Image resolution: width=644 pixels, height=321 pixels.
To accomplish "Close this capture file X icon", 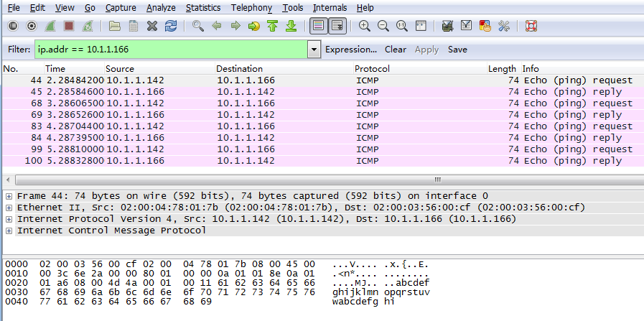I will (152, 27).
